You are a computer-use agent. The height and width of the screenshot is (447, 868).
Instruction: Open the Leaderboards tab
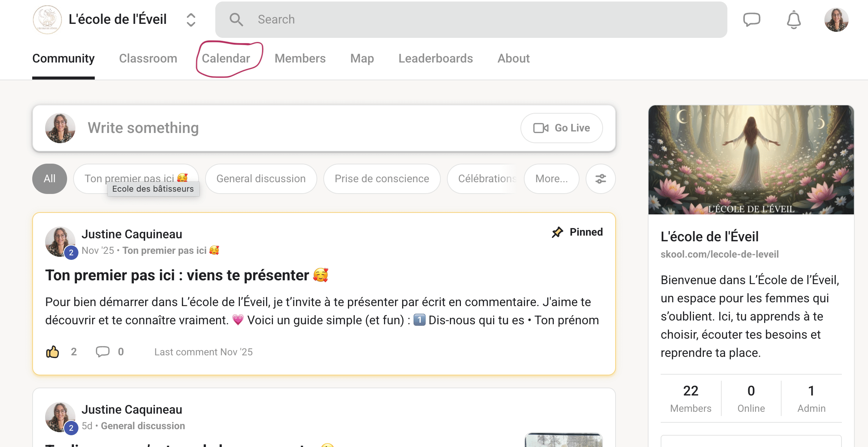436,59
